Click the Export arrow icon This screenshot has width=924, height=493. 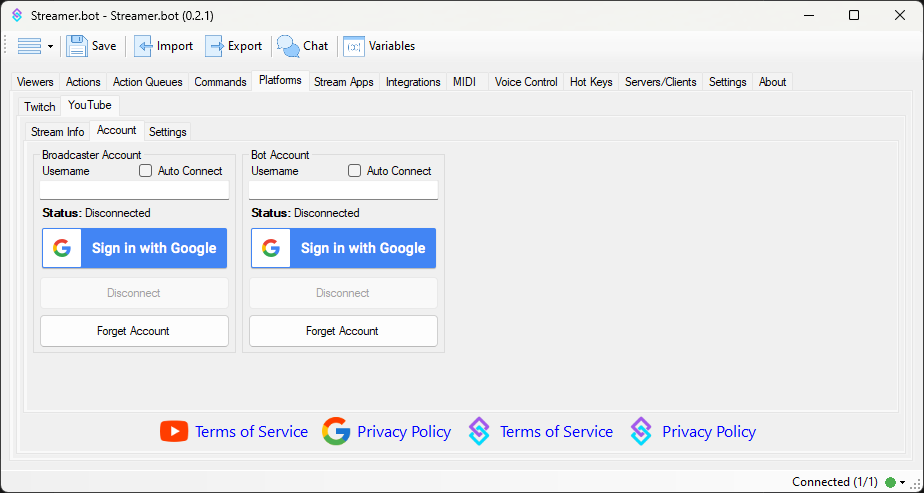(214, 46)
